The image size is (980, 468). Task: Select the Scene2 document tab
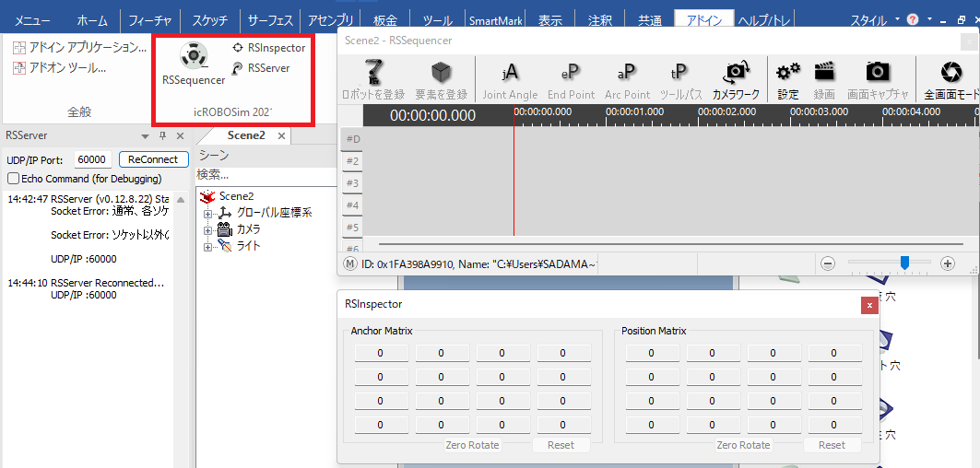[x=246, y=135]
